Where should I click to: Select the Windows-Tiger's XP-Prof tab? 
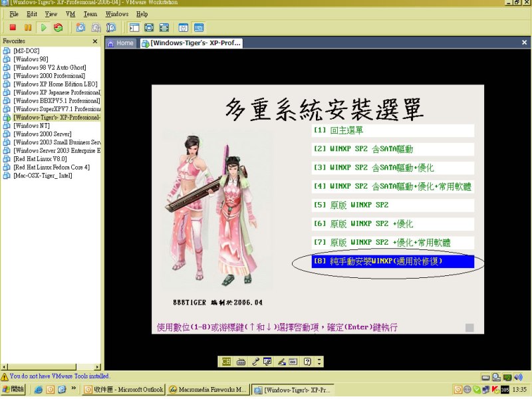pyautogui.click(x=192, y=43)
